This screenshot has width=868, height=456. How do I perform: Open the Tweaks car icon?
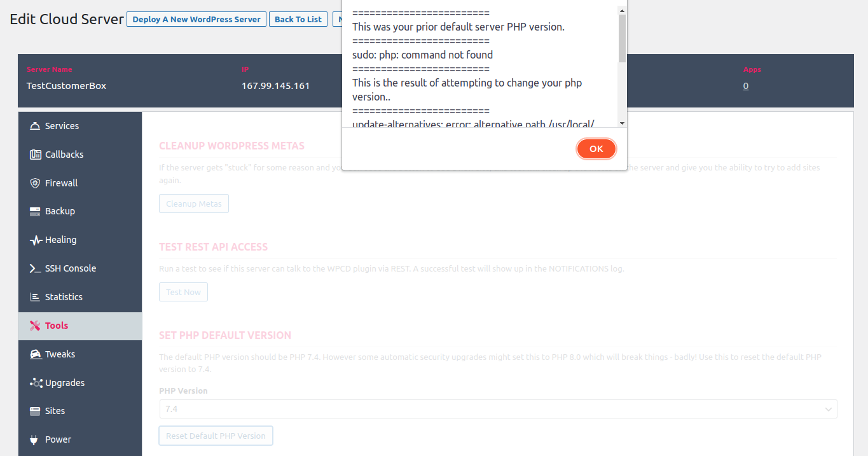(36, 354)
